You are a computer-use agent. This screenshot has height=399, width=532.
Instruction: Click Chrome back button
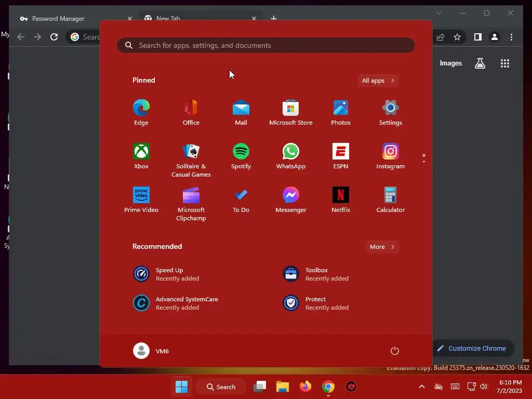point(21,37)
